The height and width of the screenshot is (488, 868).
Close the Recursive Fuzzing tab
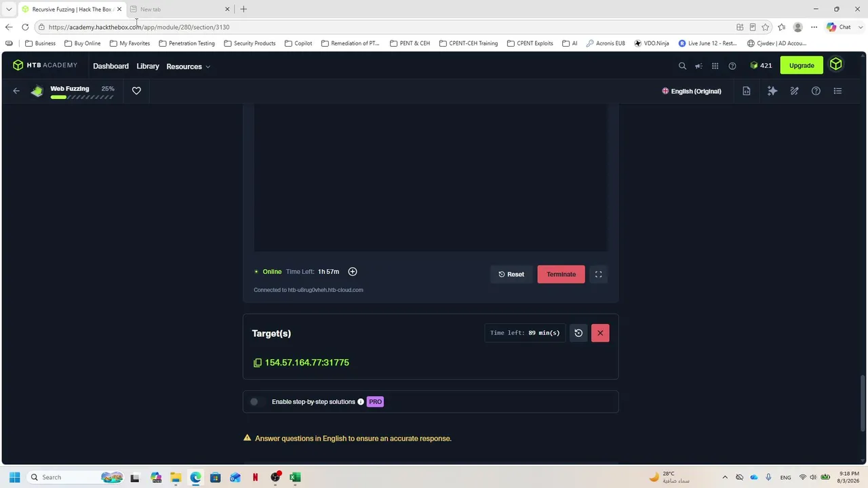[119, 9]
